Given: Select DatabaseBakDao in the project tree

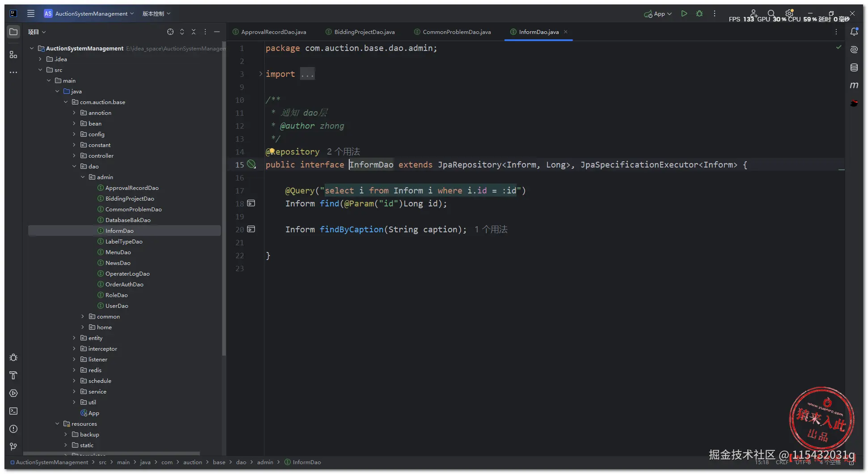Looking at the screenshot, I should (x=128, y=220).
